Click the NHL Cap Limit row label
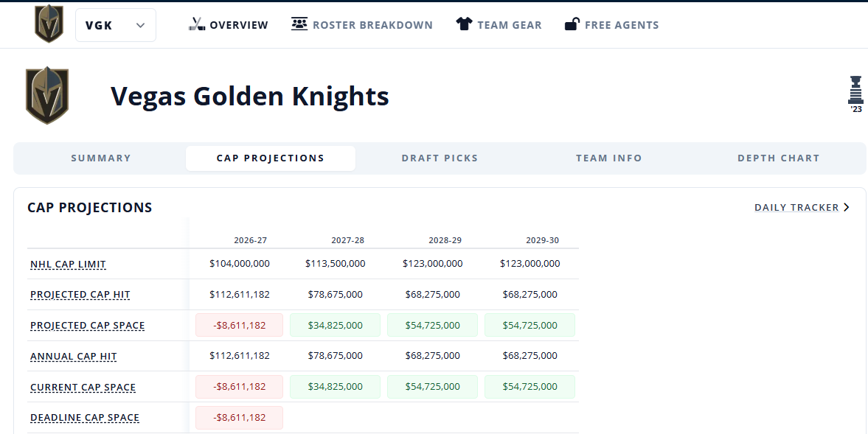The image size is (868, 434). click(68, 265)
